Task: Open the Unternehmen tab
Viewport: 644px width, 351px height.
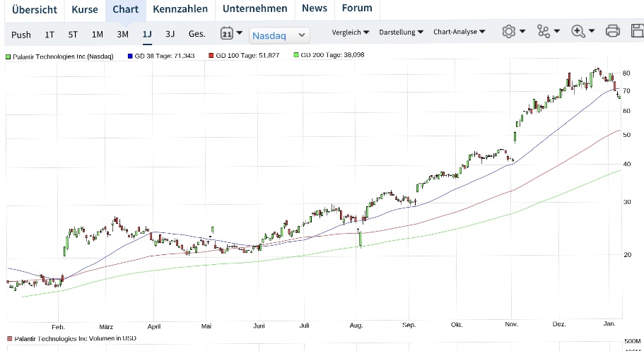Action: [x=254, y=9]
